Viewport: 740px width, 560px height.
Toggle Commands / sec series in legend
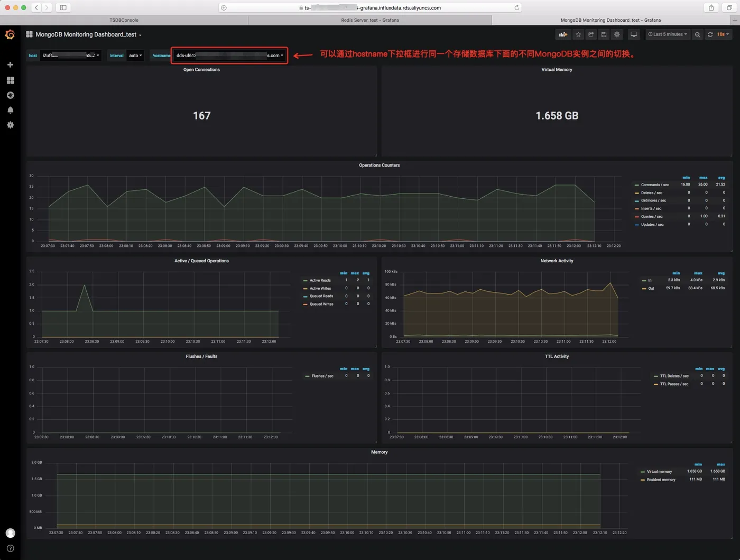point(655,185)
